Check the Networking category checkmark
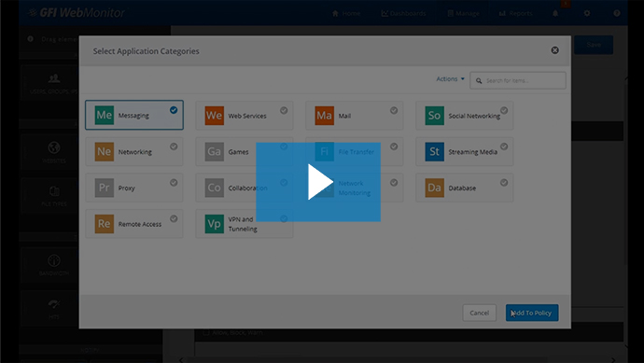The width and height of the screenshot is (644, 363). (174, 147)
